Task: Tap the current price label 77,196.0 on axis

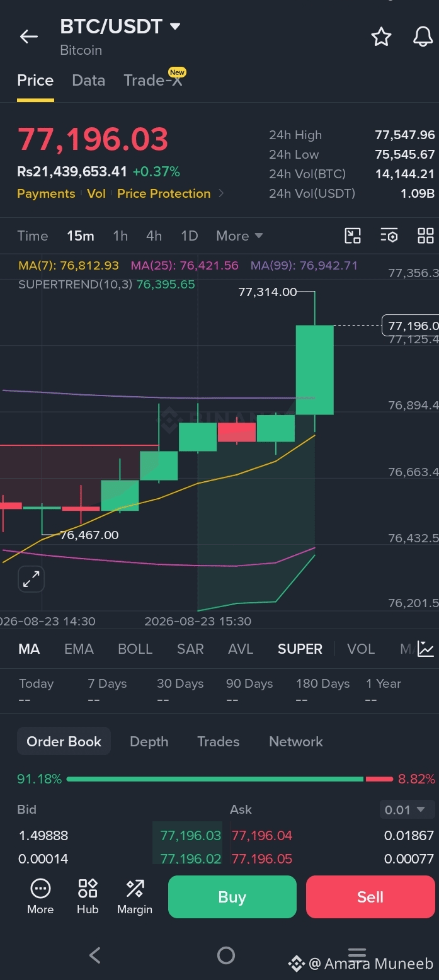Action: [x=410, y=326]
